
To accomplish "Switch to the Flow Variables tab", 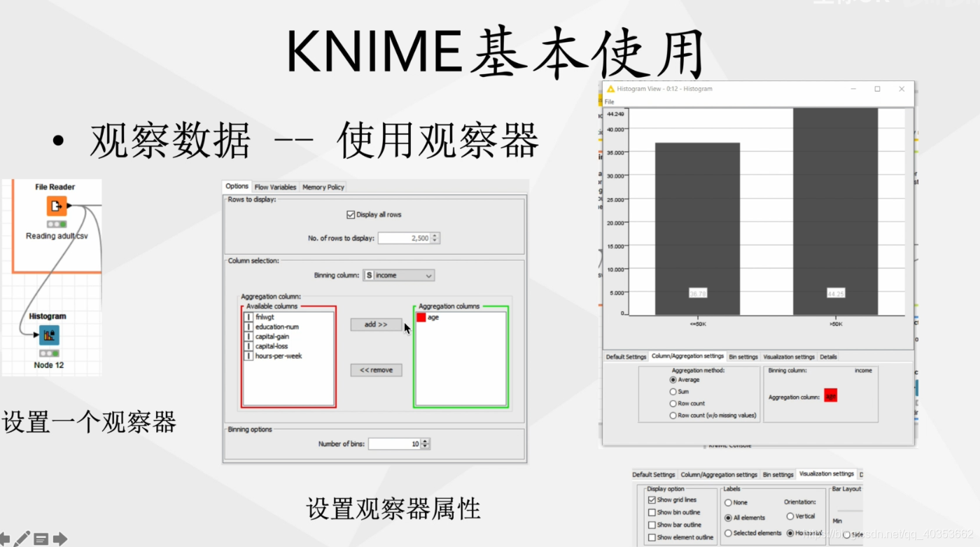I will tap(275, 187).
